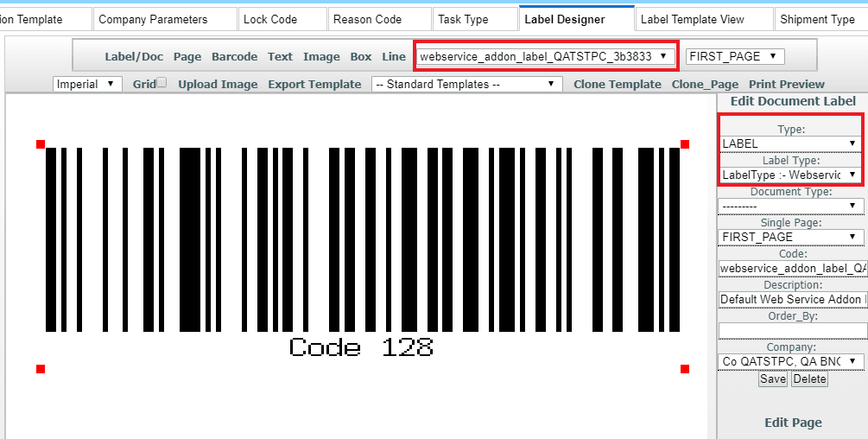Click Clone_Page link

705,84
